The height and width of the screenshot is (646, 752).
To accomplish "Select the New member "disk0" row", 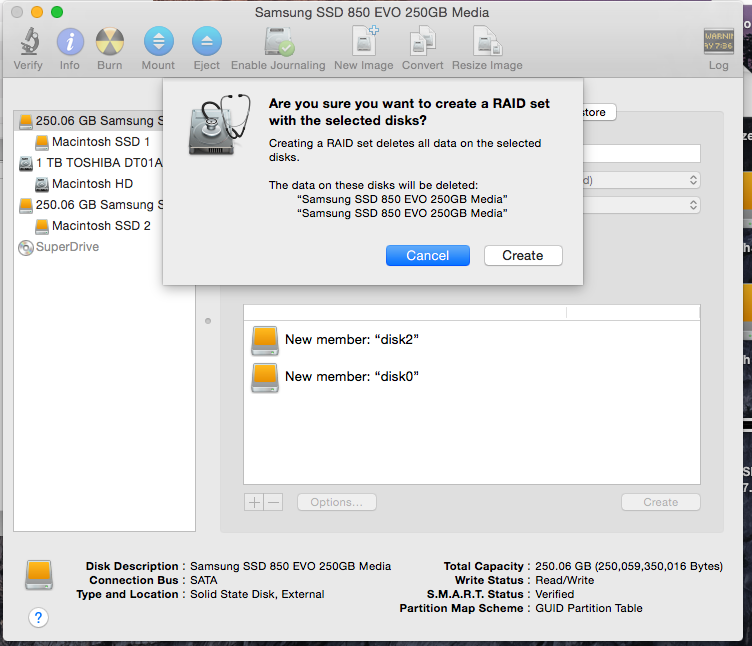I will tap(471, 377).
